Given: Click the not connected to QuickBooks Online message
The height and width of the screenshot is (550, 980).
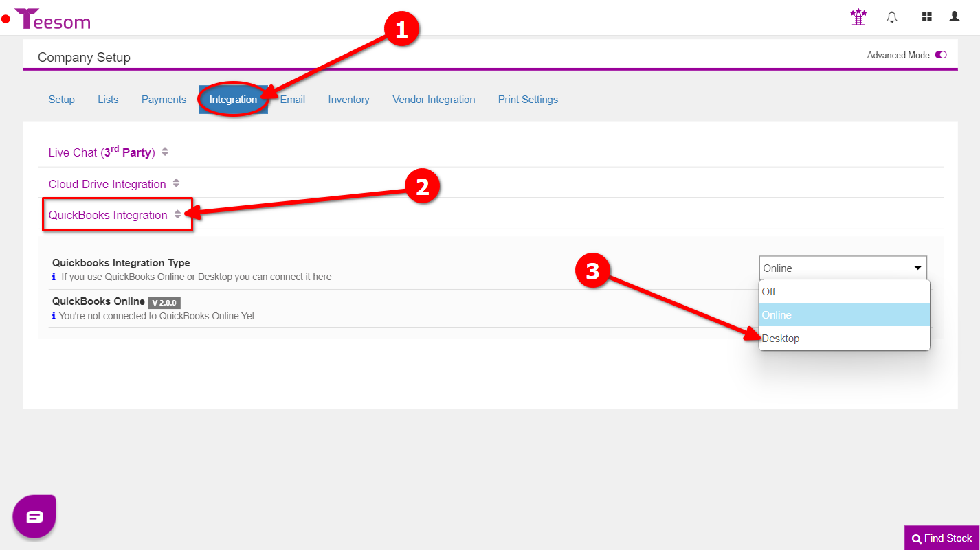Looking at the screenshot, I should [x=158, y=317].
